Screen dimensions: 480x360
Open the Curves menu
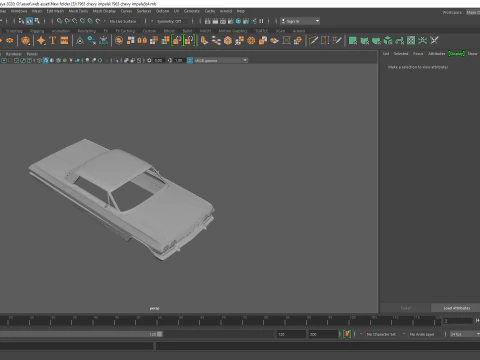coord(126,11)
